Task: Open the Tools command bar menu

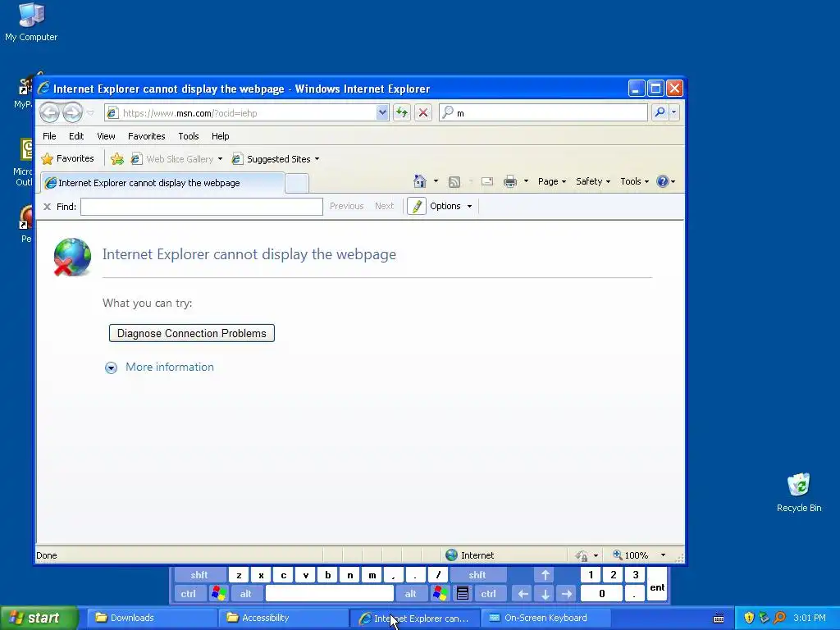Action: coord(634,181)
